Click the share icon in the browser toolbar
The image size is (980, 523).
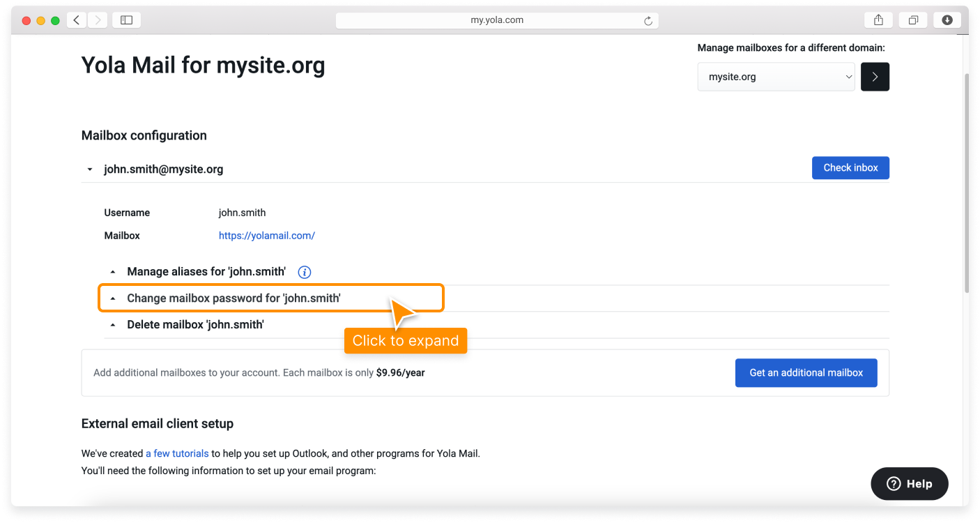tap(878, 20)
